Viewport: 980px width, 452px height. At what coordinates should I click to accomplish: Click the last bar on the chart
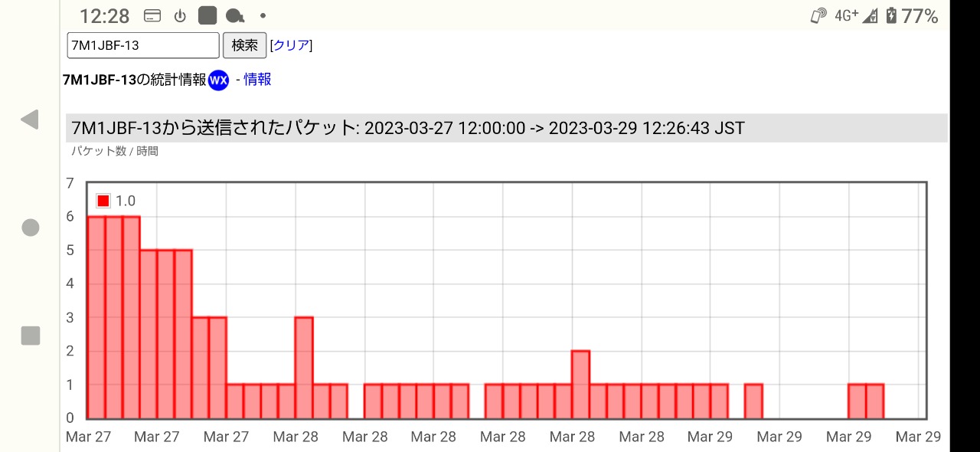pyautogui.click(x=875, y=401)
